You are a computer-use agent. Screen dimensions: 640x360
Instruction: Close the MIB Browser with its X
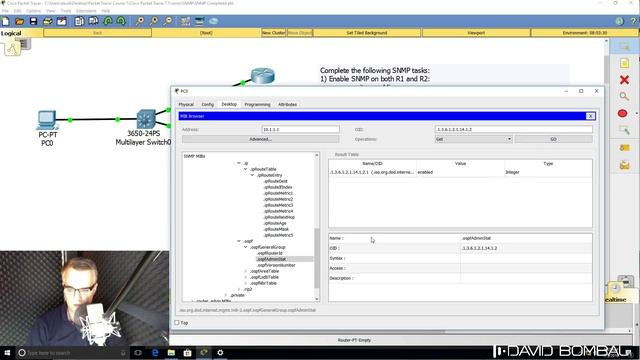pyautogui.click(x=590, y=116)
